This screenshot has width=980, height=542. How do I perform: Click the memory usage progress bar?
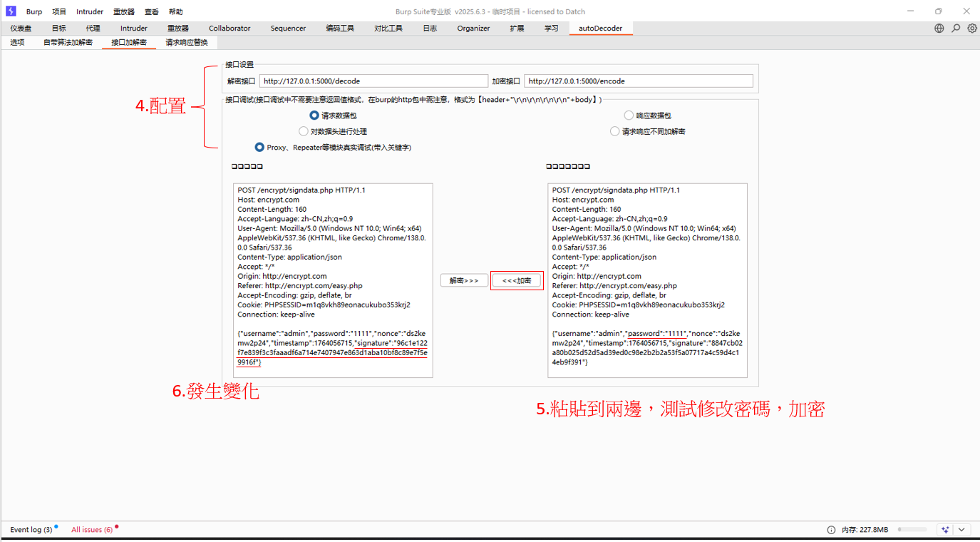tap(912, 530)
